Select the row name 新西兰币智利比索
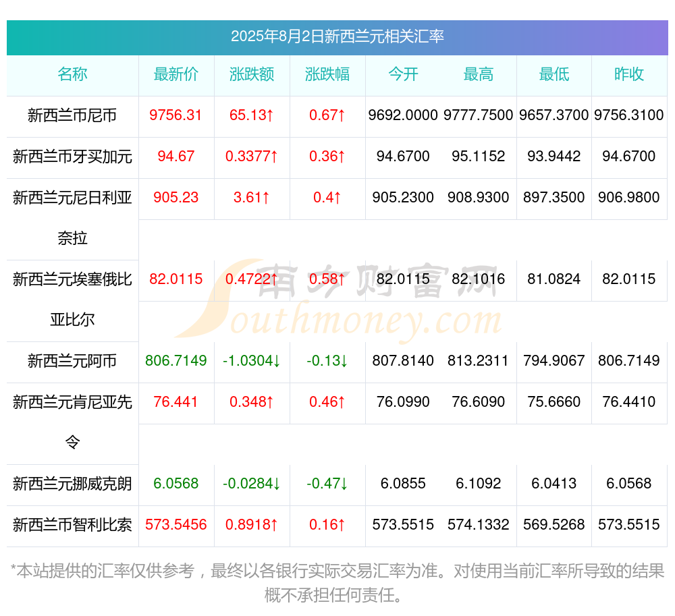The image size is (675, 616). point(72,525)
